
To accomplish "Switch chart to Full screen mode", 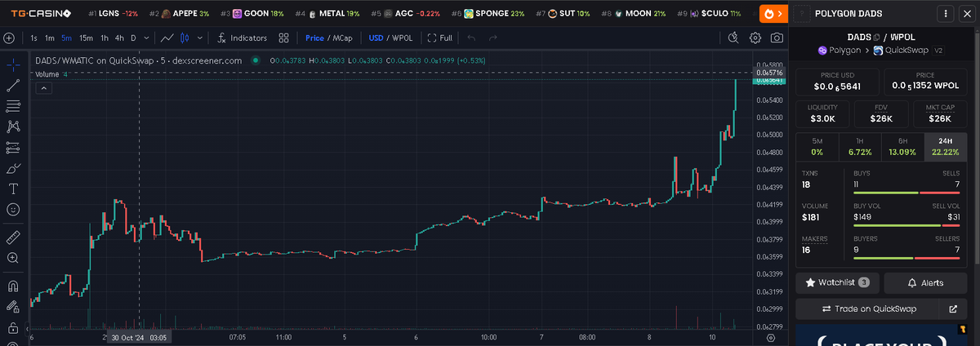I will coord(440,38).
